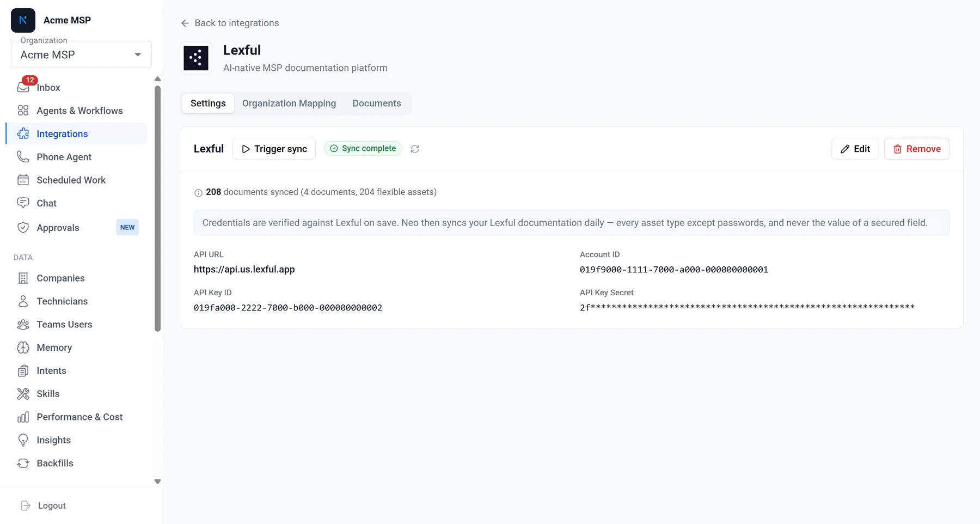This screenshot has height=524, width=980.
Task: Click the Agents & Workflows grid icon
Action: tap(23, 111)
